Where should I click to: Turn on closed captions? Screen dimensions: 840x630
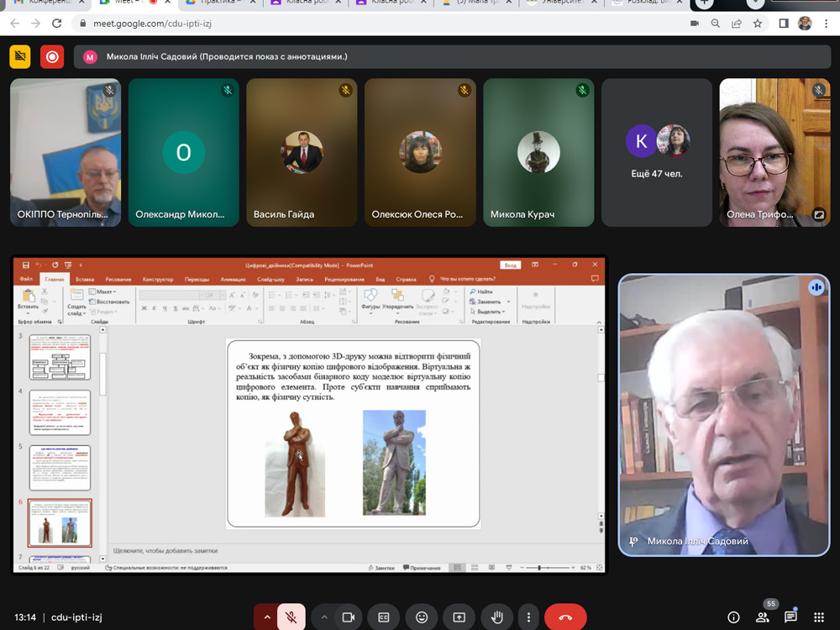click(x=384, y=617)
